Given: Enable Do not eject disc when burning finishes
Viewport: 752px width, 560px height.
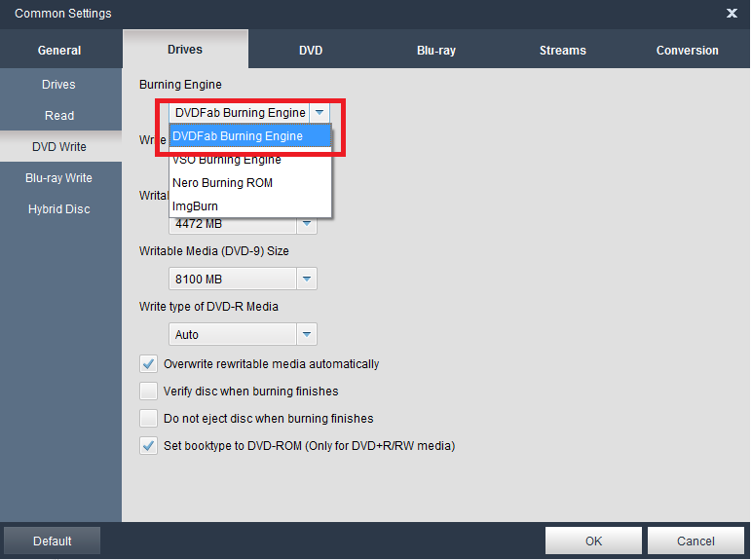Looking at the screenshot, I should [x=149, y=419].
